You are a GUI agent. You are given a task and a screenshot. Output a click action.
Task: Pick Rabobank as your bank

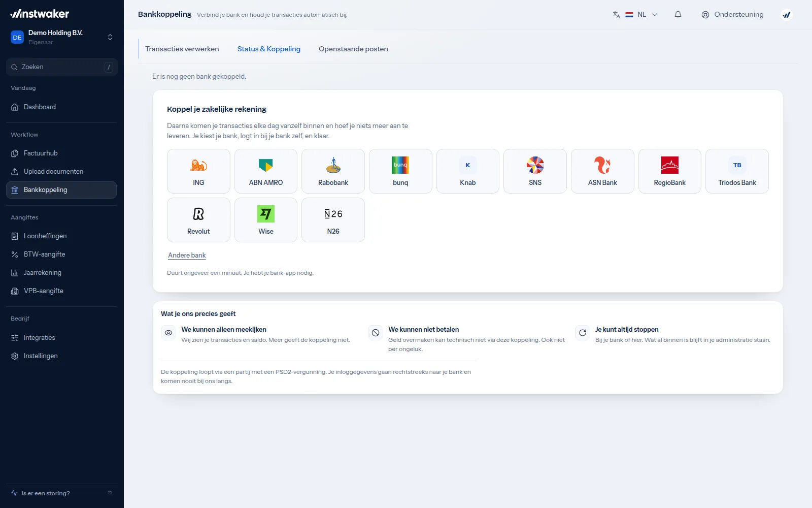pyautogui.click(x=333, y=171)
